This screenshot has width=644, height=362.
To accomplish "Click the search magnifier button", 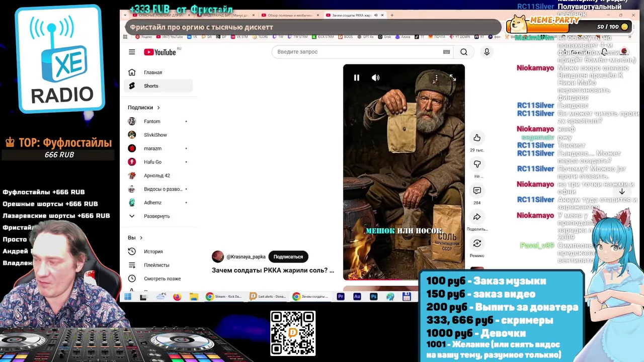I will click(464, 52).
